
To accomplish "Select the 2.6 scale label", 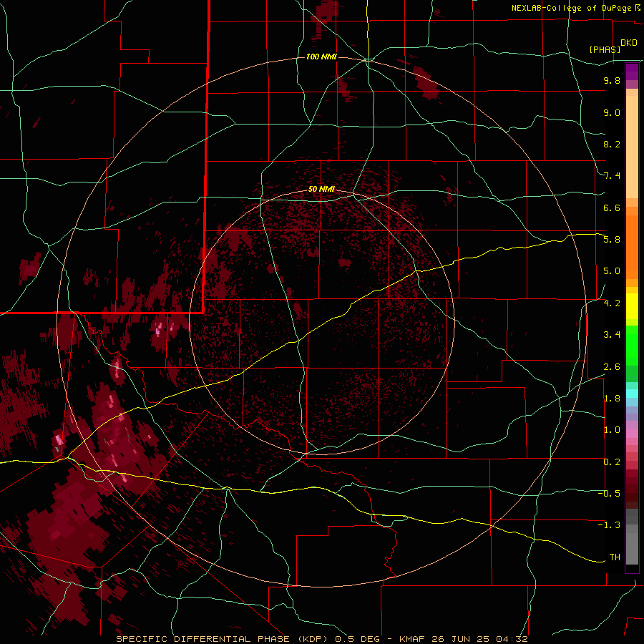I will pyautogui.click(x=612, y=367).
